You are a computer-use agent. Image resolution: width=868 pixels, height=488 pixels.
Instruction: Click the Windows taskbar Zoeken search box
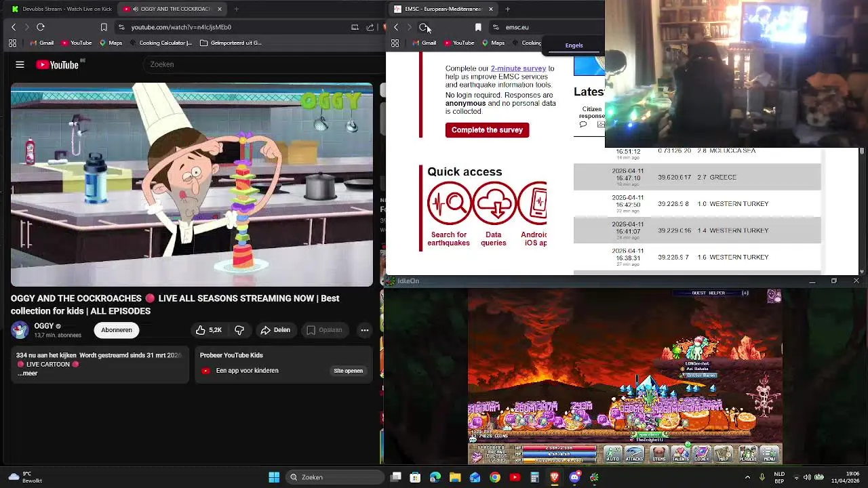tap(334, 477)
